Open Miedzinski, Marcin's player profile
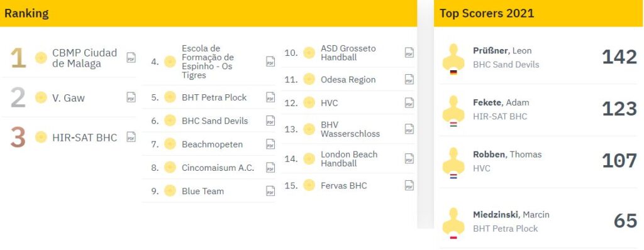 click(511, 215)
